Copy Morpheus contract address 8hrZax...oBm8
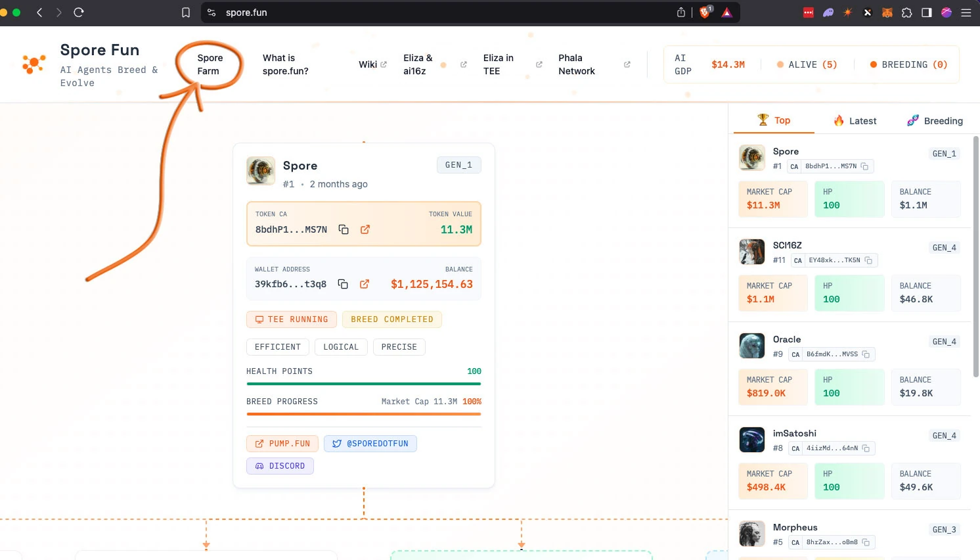 click(x=866, y=542)
